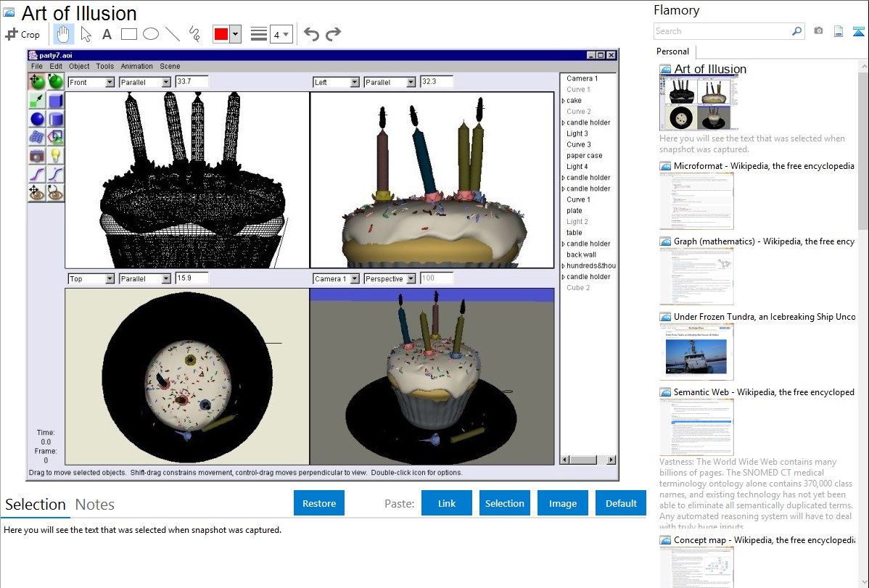Select the Crop tool
The image size is (869, 588).
click(22, 34)
